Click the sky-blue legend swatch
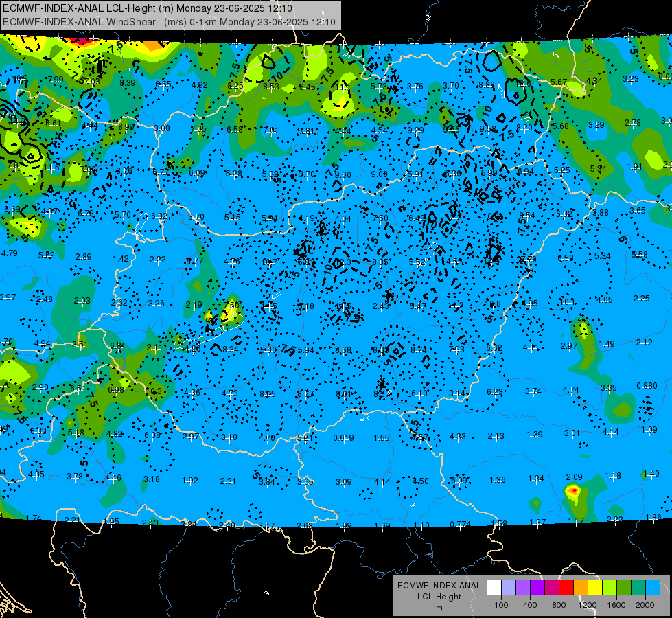This screenshot has width=672, height=618. 653,587
